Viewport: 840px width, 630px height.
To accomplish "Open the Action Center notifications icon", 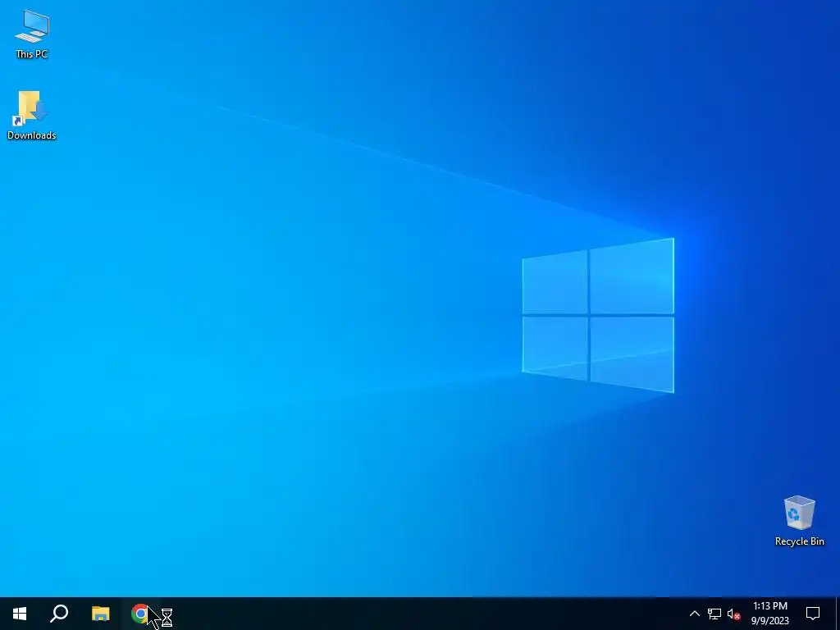I will click(x=813, y=614).
